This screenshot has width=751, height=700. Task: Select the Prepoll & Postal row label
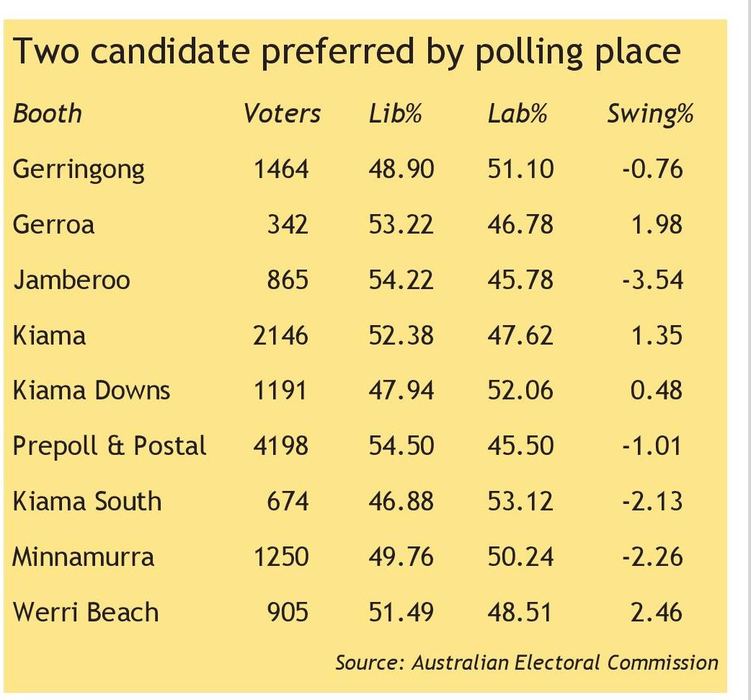[110, 446]
